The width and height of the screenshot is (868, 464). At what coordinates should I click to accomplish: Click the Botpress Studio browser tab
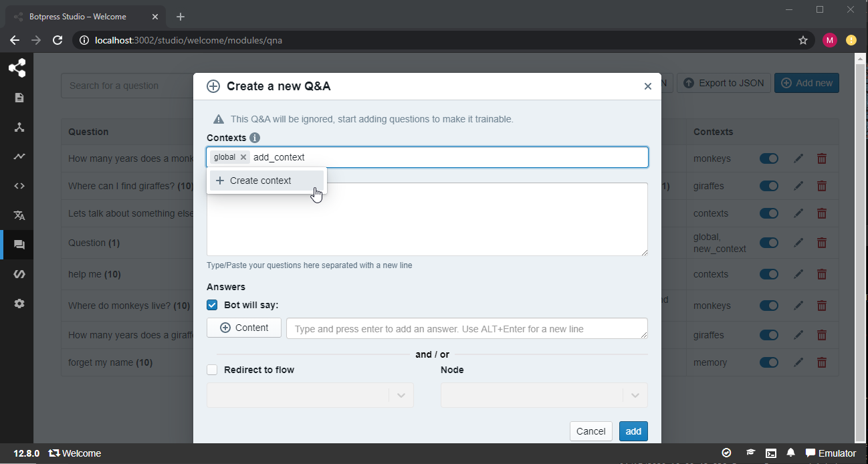tap(84, 17)
